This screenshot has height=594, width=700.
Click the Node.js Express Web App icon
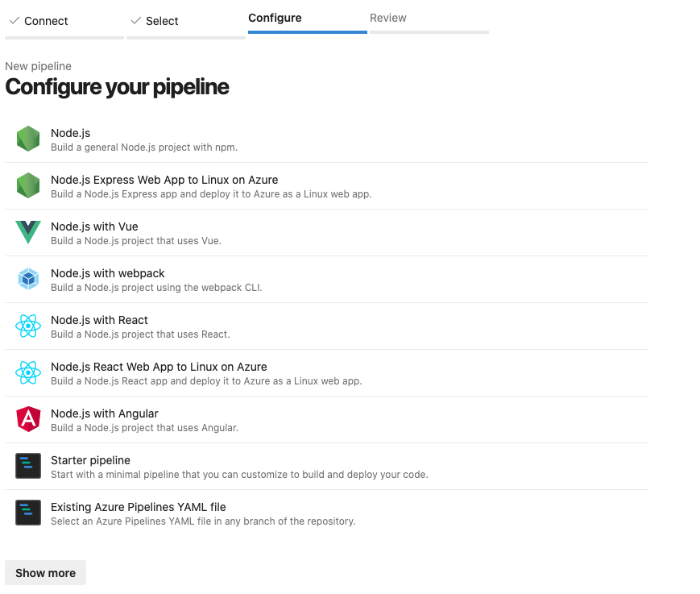coord(28,186)
